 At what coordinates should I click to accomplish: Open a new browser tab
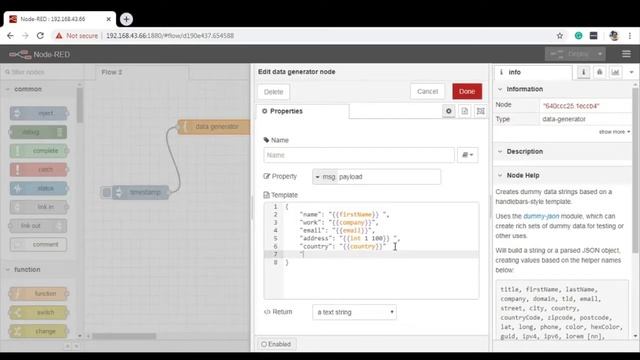click(x=127, y=19)
